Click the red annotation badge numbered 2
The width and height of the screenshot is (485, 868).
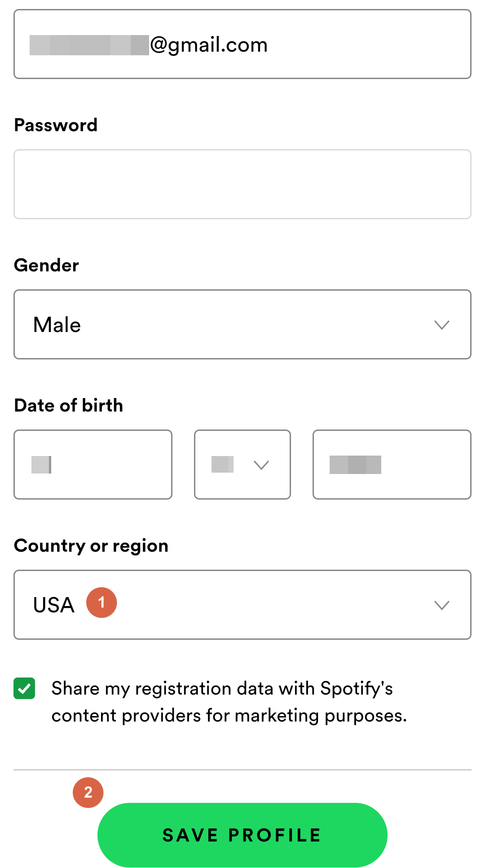click(88, 793)
